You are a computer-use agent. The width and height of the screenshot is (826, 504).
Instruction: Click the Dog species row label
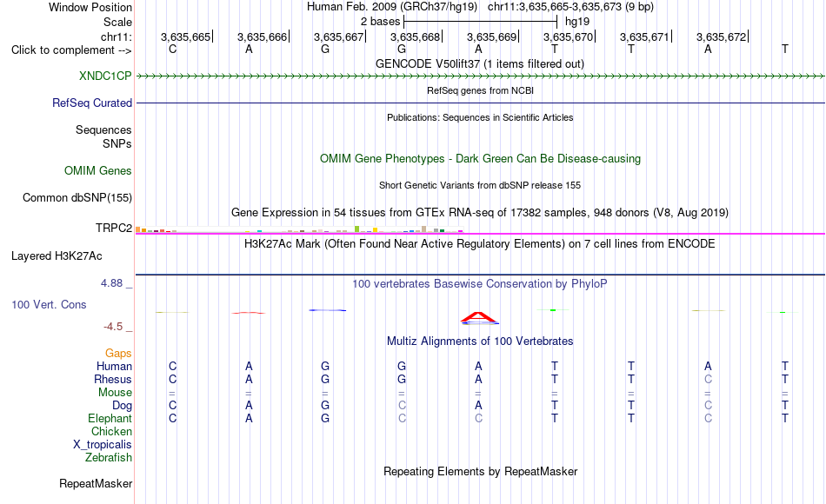[122, 406]
